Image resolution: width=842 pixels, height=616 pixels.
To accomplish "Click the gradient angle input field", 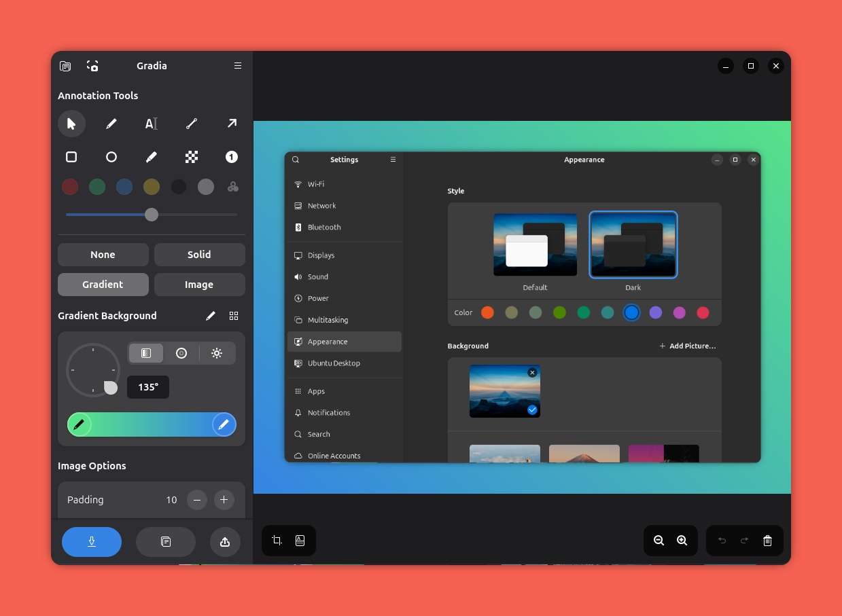I will (x=148, y=387).
